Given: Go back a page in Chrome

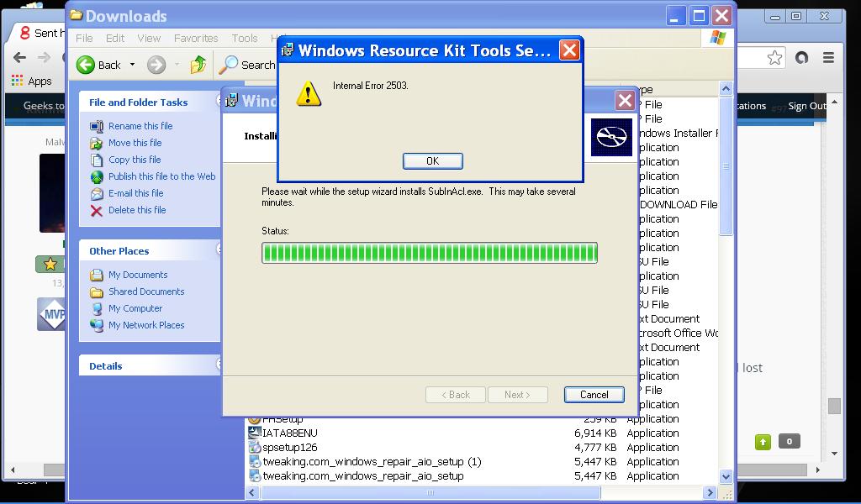Looking at the screenshot, I should pos(20,58).
